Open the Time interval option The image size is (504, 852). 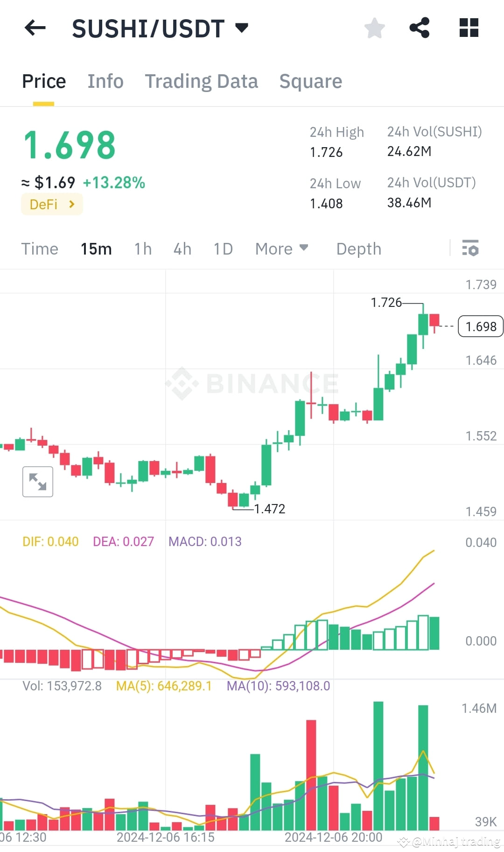pyautogui.click(x=40, y=249)
